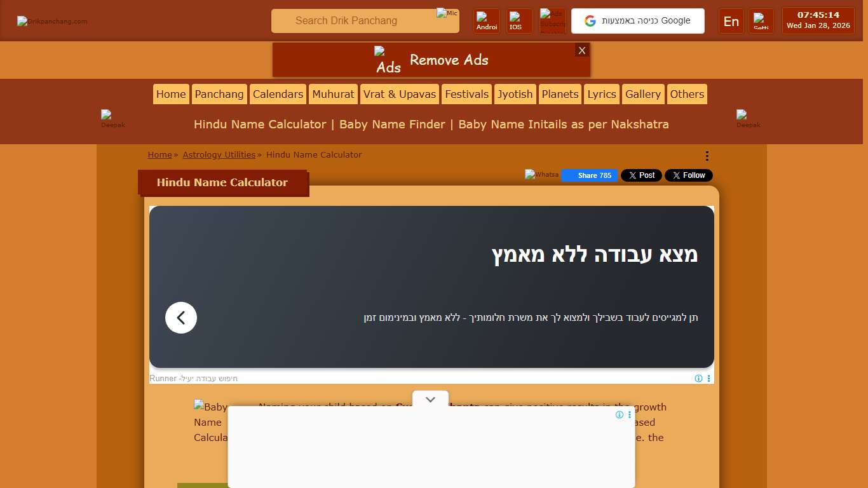Close the Remove Ads banner
Viewport: 868px width, 488px height.
coord(582,50)
